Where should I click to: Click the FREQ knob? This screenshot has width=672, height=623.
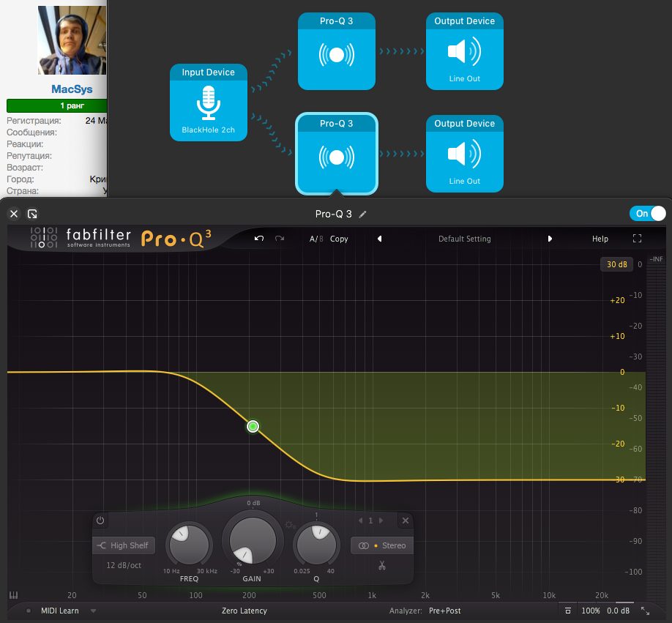[x=189, y=545]
